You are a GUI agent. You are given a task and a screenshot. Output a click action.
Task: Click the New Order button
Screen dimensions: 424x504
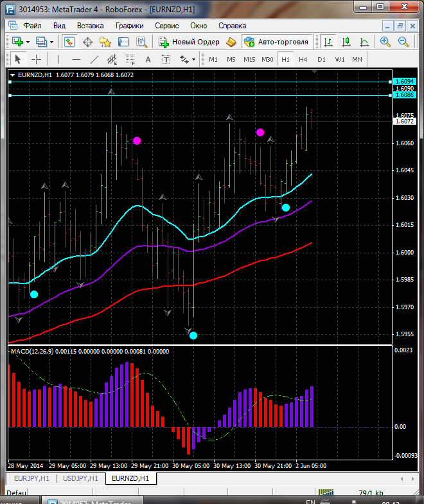pyautogui.click(x=190, y=42)
